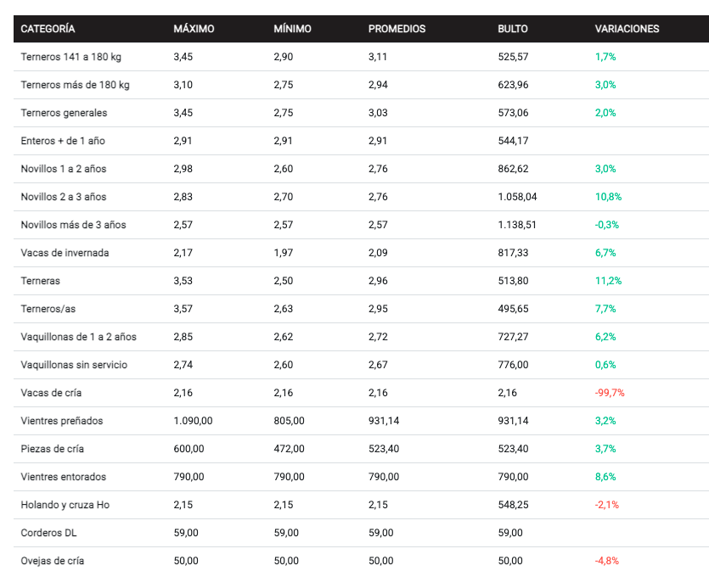Select the Holando y cruza Ho category

(x=65, y=505)
